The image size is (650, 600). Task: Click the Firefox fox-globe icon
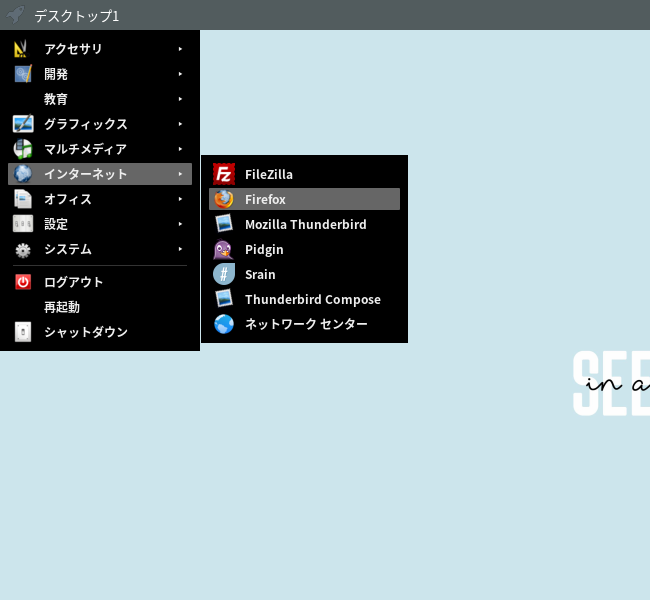[x=224, y=199]
